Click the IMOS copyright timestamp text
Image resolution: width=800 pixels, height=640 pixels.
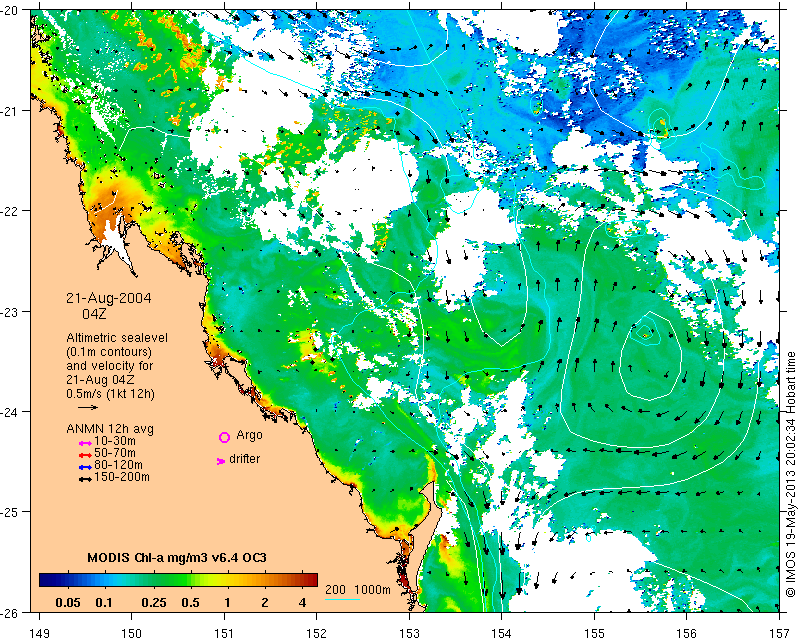coord(791,474)
